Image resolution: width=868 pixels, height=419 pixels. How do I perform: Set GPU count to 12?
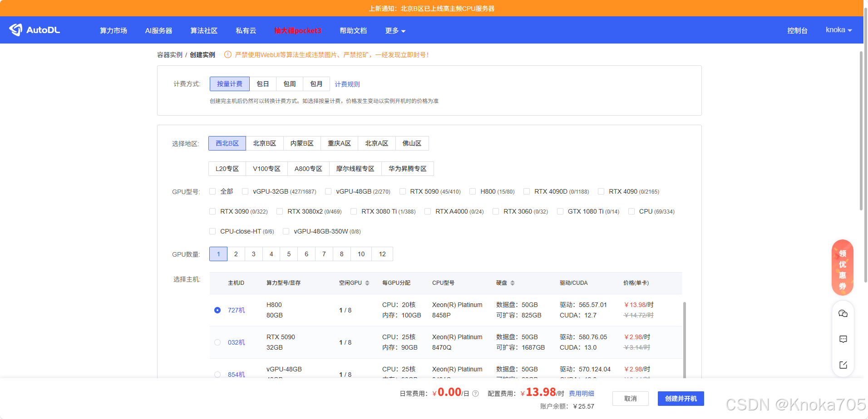(382, 254)
